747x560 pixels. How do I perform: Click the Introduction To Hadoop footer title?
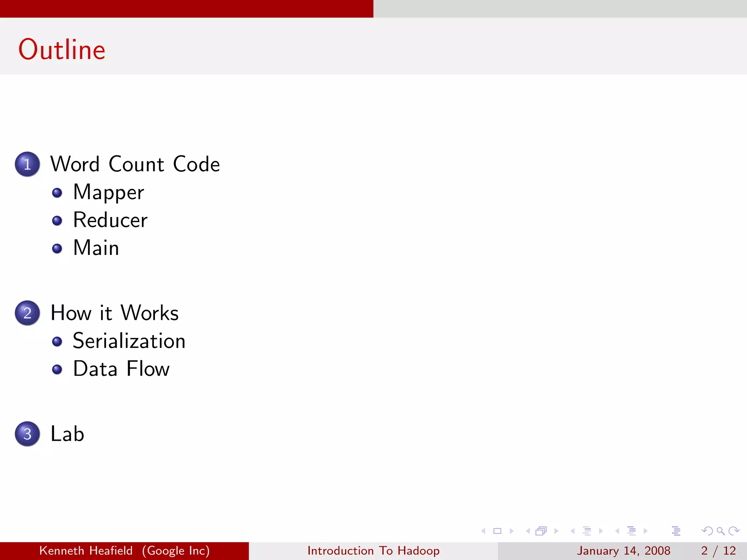tap(373, 551)
